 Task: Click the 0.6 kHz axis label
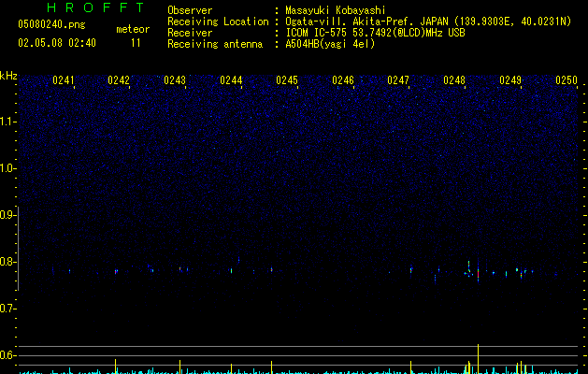pyautogui.click(x=7, y=355)
